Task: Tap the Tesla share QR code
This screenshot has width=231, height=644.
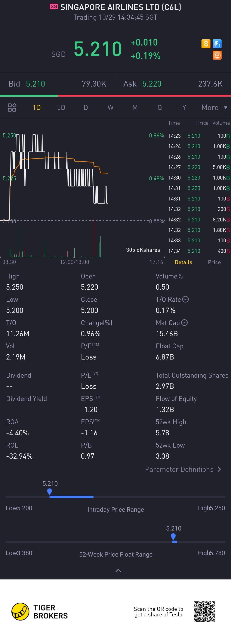Action: [204, 612]
